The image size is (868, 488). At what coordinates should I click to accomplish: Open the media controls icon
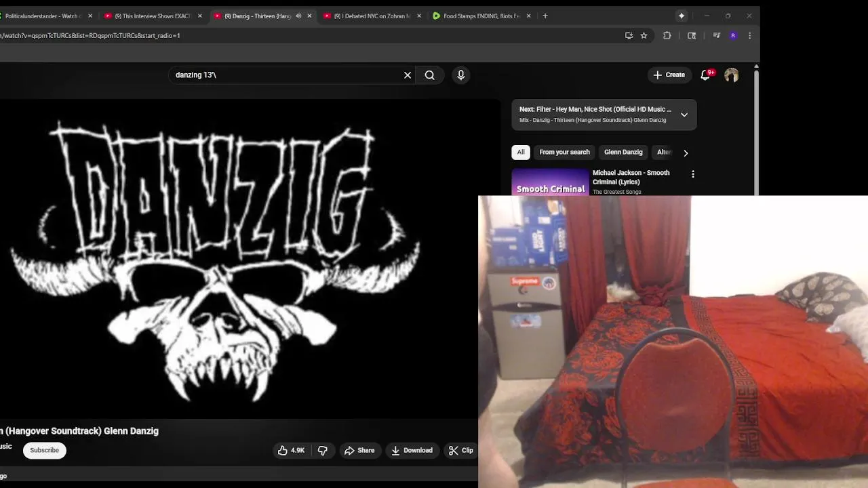[716, 36]
